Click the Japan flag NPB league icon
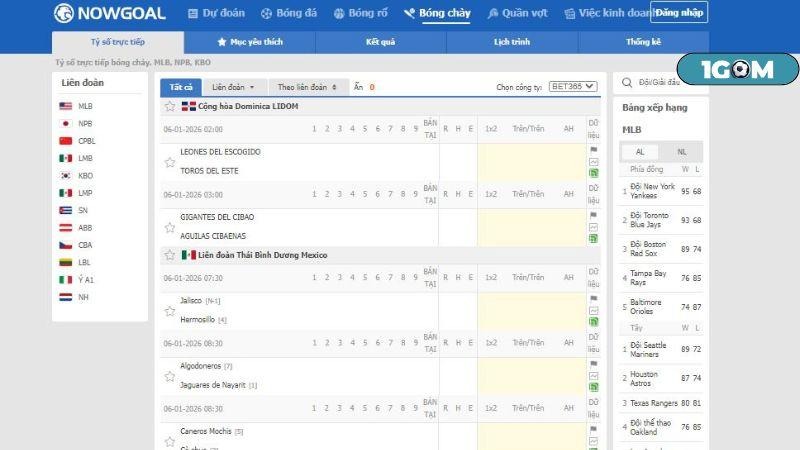 (x=66, y=124)
